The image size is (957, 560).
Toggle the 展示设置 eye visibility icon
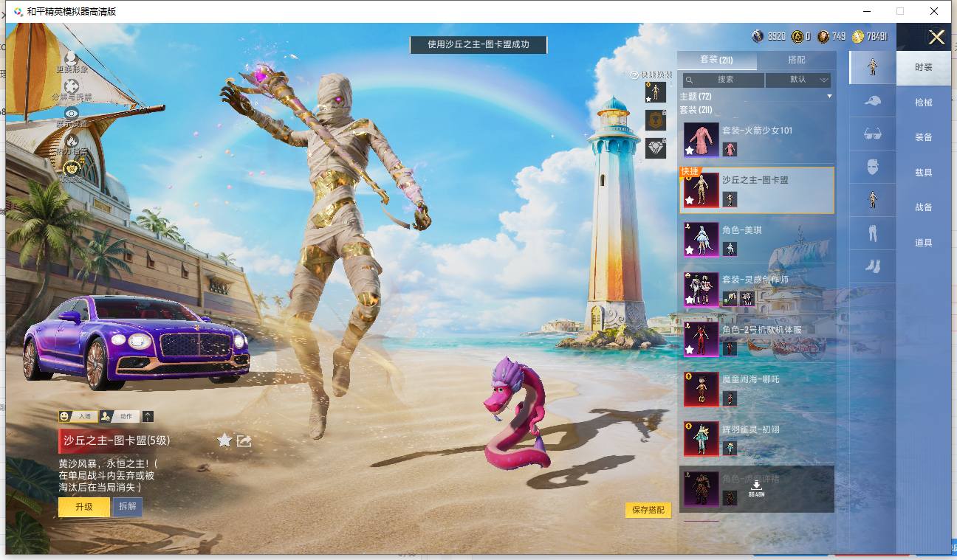71,113
